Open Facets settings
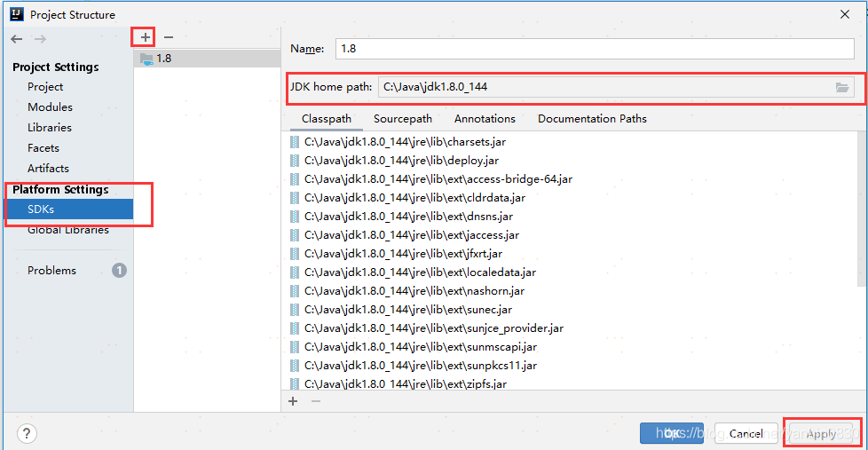 coord(43,148)
